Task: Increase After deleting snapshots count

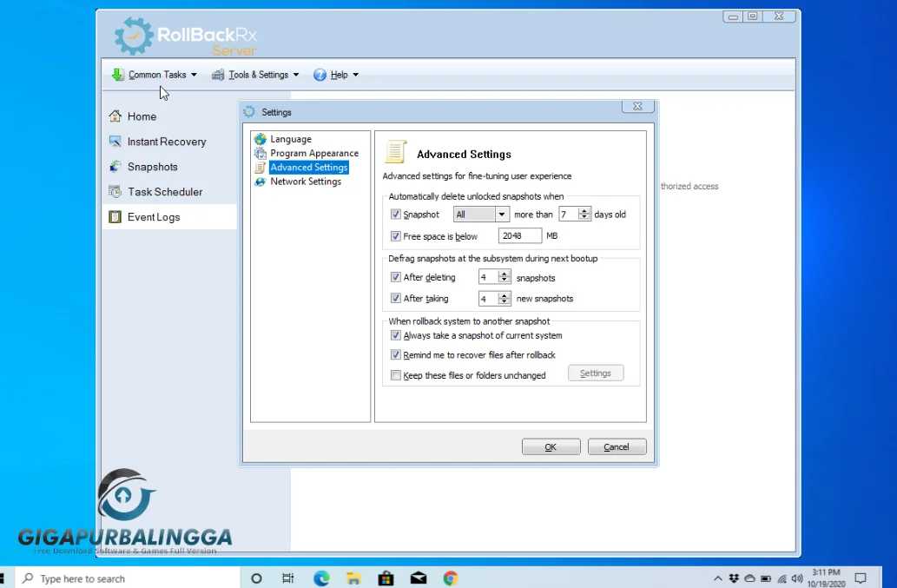Action: [x=504, y=274]
